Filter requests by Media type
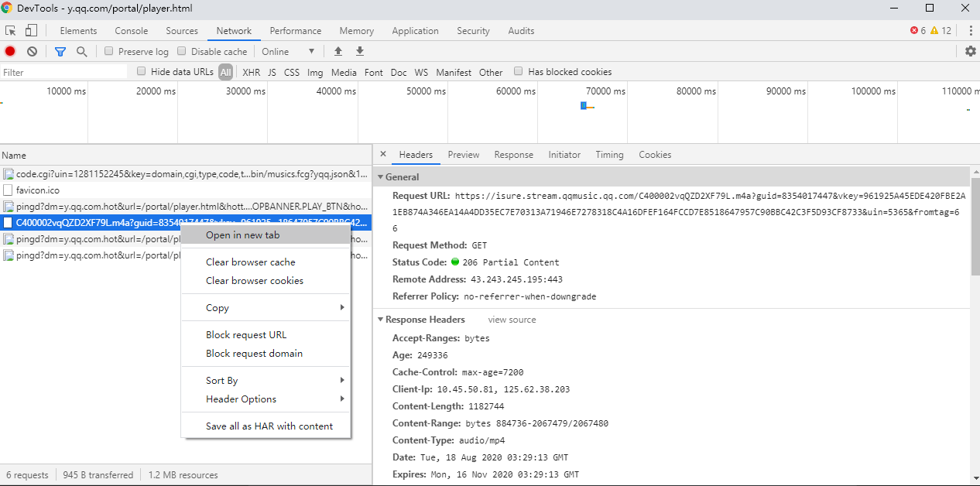The image size is (980, 486). coord(344,72)
